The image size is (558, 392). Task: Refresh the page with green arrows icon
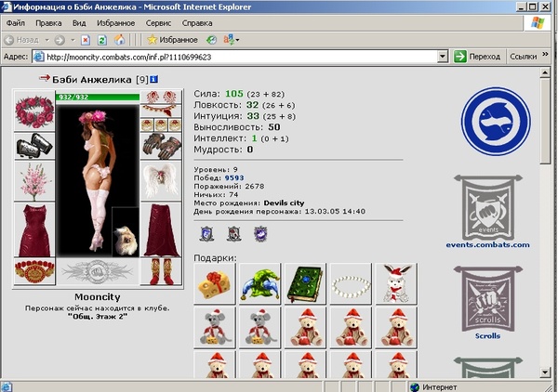(102, 40)
